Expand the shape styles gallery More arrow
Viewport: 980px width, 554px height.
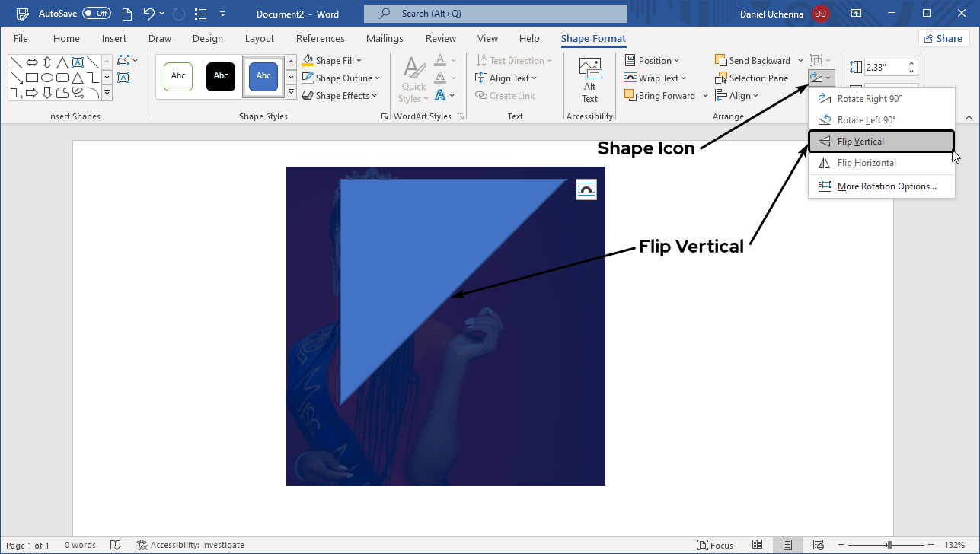tap(291, 93)
